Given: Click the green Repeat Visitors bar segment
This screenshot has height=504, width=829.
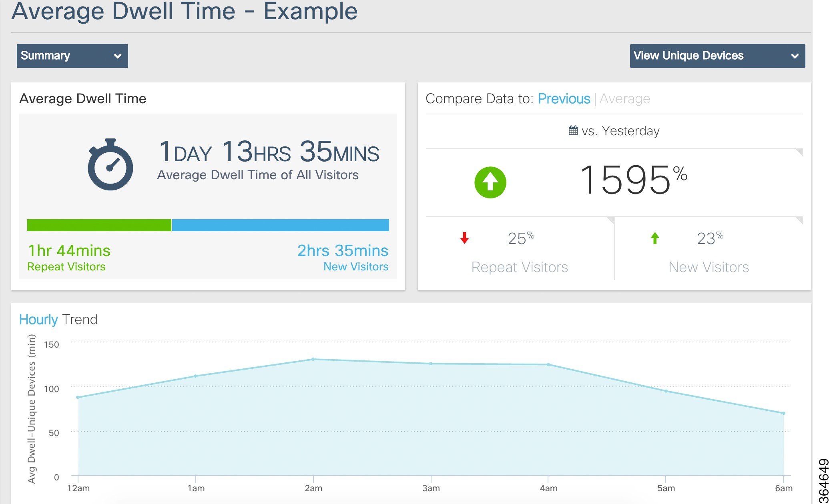Looking at the screenshot, I should click(99, 225).
